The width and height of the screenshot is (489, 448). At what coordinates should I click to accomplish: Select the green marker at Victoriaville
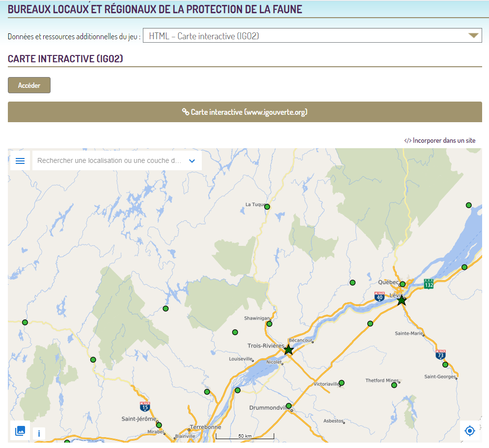[342, 383]
